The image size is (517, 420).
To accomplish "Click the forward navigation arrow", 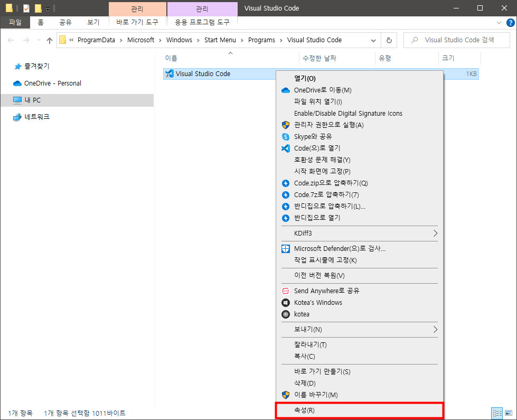I will 26,40.
